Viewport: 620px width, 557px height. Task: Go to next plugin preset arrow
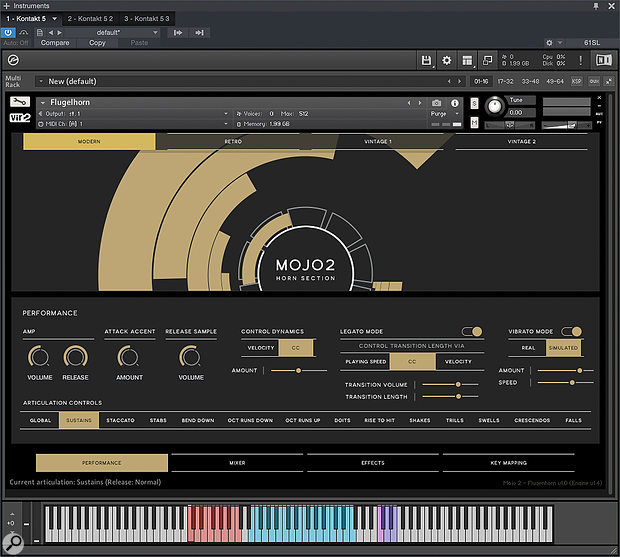point(59,32)
